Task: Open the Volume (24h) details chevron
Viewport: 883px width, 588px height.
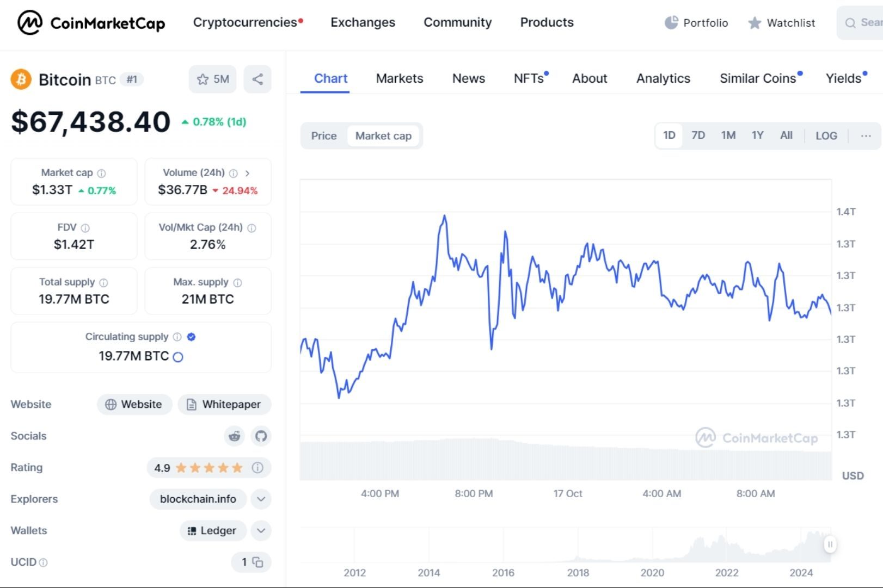Action: (248, 173)
